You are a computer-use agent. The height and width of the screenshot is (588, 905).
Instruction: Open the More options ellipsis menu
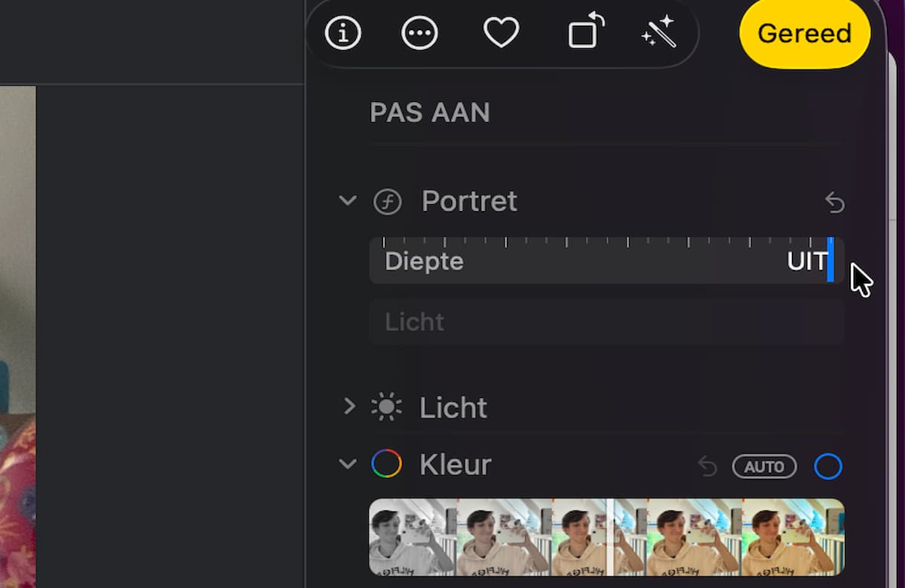pos(419,33)
